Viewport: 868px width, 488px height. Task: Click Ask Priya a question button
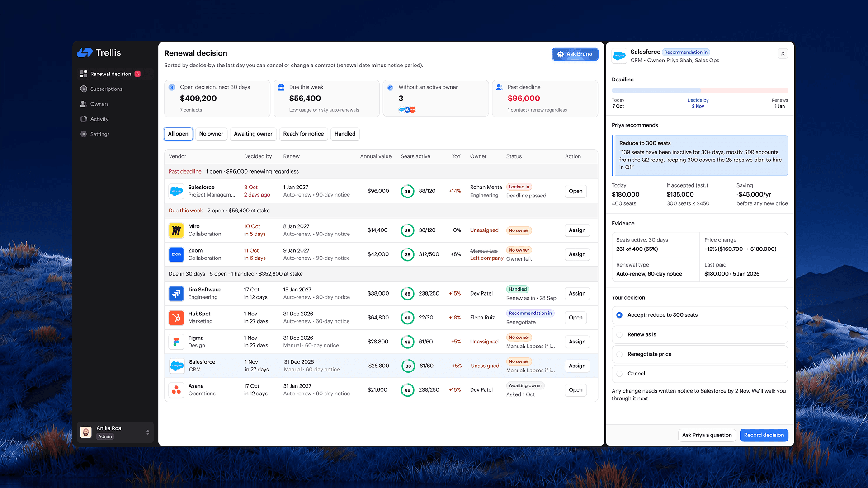coord(707,435)
